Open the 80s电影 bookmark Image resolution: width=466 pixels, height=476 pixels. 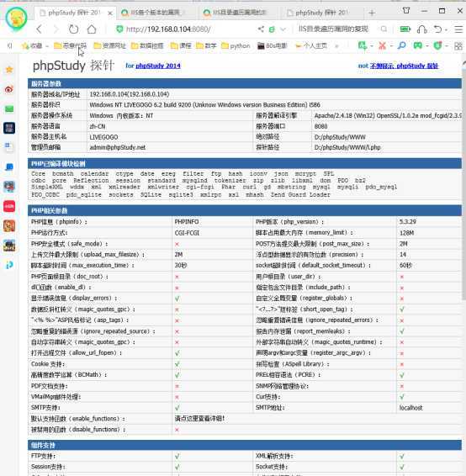272,46
